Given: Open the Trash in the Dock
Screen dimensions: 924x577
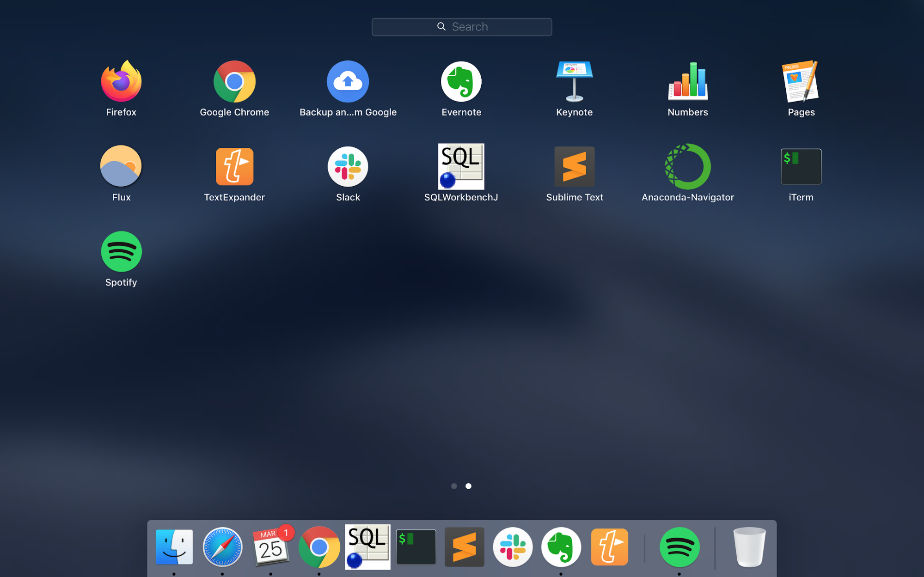Looking at the screenshot, I should click(x=749, y=547).
